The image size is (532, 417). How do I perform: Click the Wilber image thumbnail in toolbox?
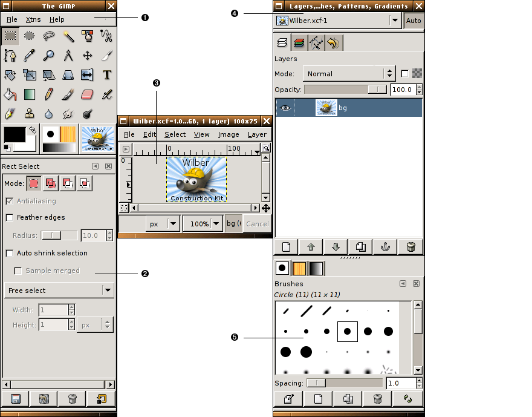point(97,139)
